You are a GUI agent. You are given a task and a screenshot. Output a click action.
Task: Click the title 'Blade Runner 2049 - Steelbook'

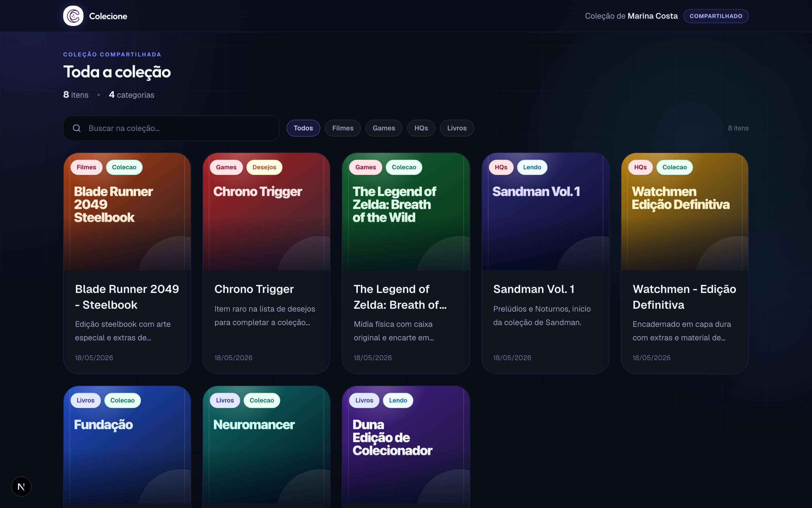click(127, 297)
